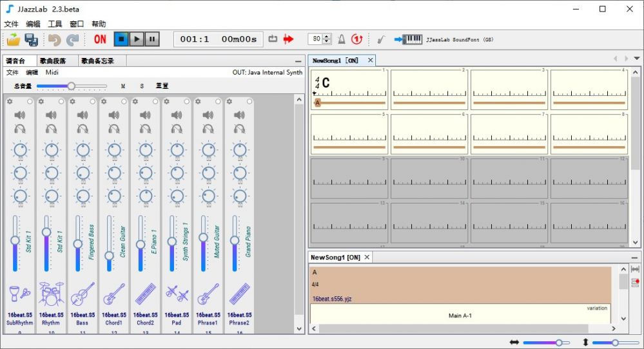This screenshot has height=349, width=644.
Task: Open the mixer Midi menu
Action: tap(52, 73)
